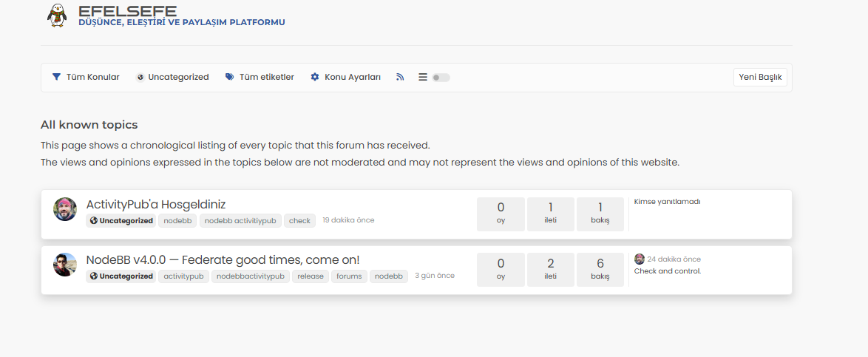The width and height of the screenshot is (868, 357).
Task: Select the 'release' tag on NodeBB topic
Action: [311, 276]
